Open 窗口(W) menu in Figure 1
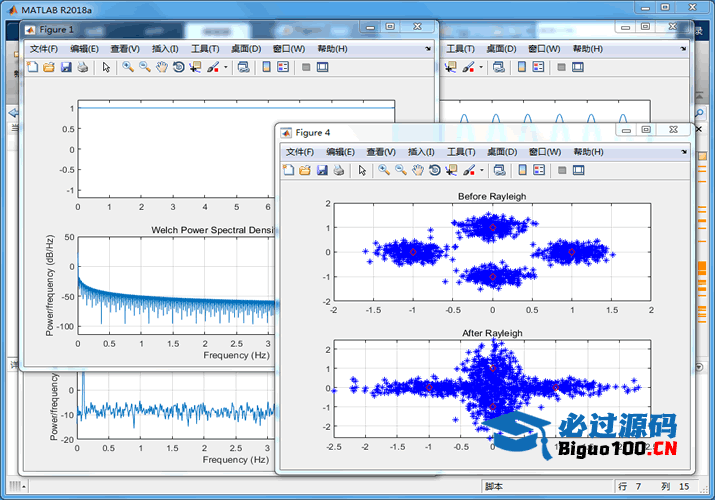The width and height of the screenshot is (715, 500). click(x=289, y=49)
